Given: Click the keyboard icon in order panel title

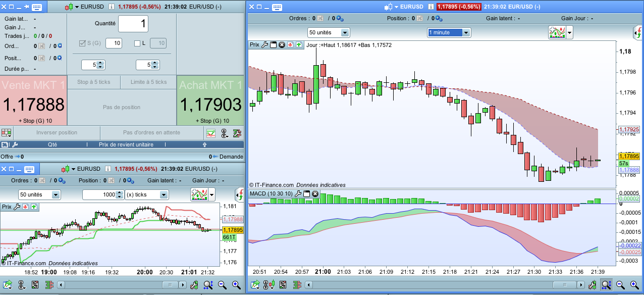Looking at the screenshot, I should pos(36,7).
